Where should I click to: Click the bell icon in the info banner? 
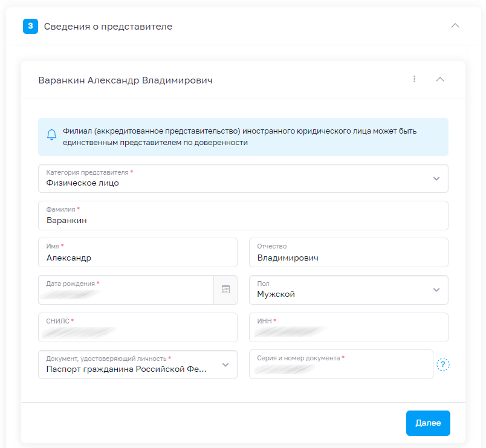51,134
